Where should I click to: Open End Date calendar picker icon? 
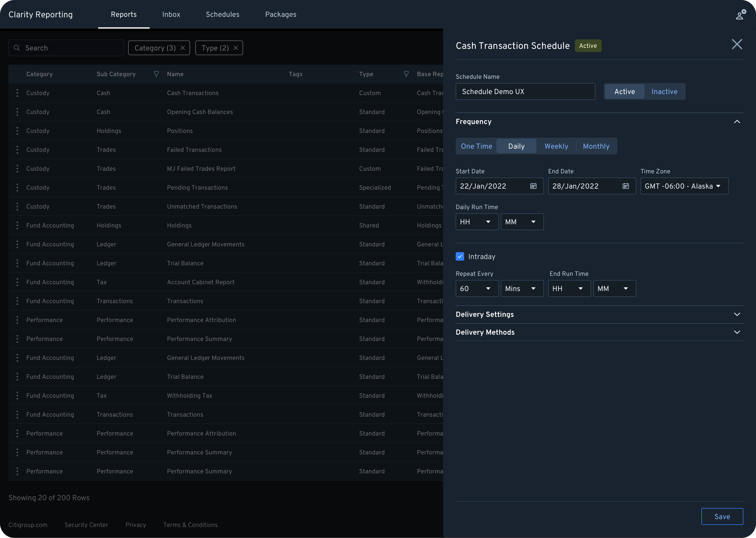[626, 186]
